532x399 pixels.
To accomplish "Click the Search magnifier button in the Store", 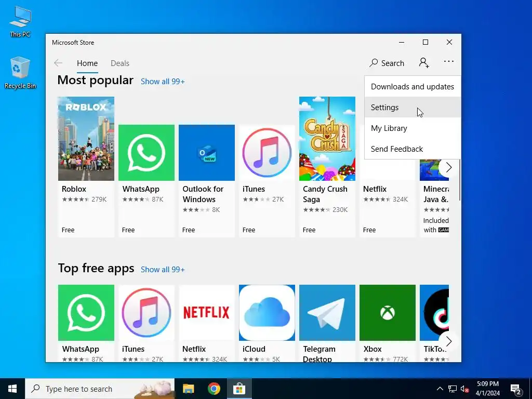I will pyautogui.click(x=387, y=63).
